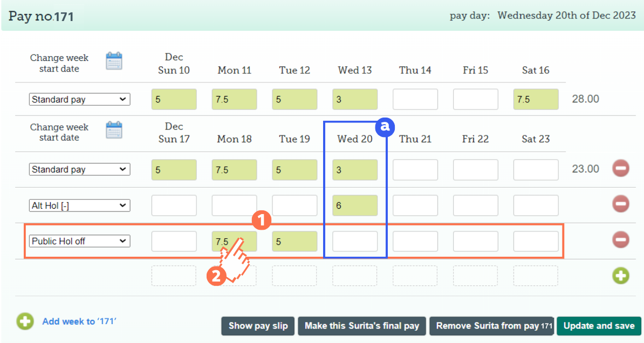644x343 pixels.
Task: Click Make this Surita's final pay
Action: pos(362,326)
